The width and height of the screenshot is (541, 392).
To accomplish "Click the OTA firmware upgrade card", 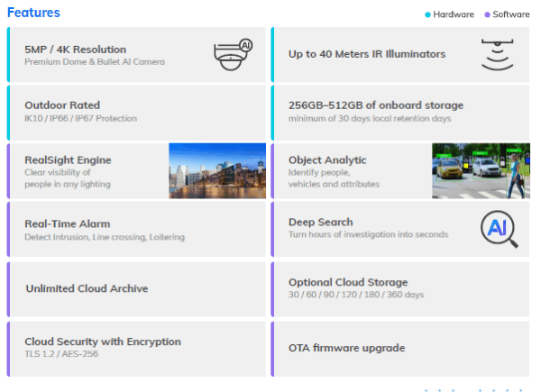I will point(401,348).
